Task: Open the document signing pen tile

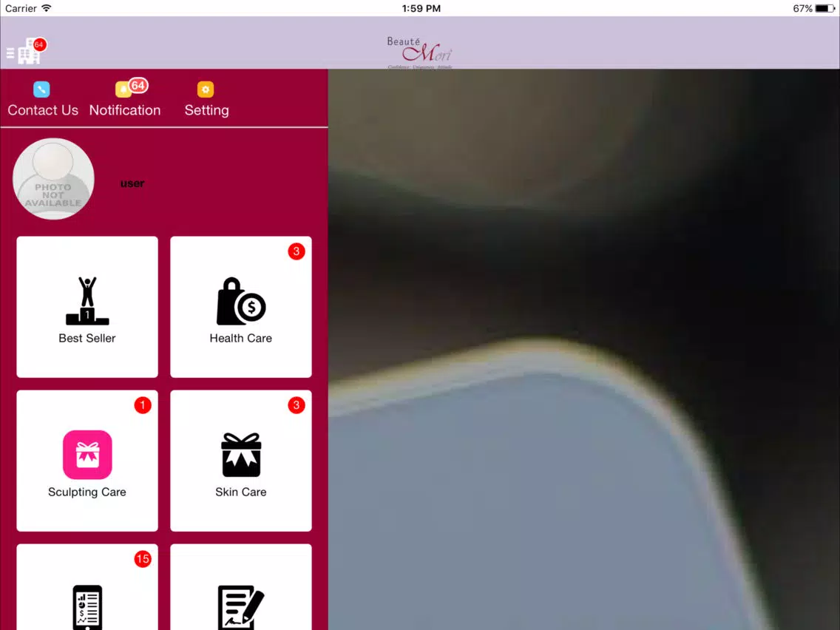Action: click(x=241, y=587)
